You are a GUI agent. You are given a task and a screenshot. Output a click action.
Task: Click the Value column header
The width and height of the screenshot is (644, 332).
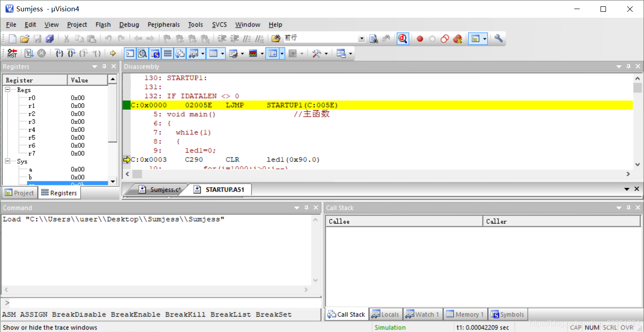tap(88, 80)
